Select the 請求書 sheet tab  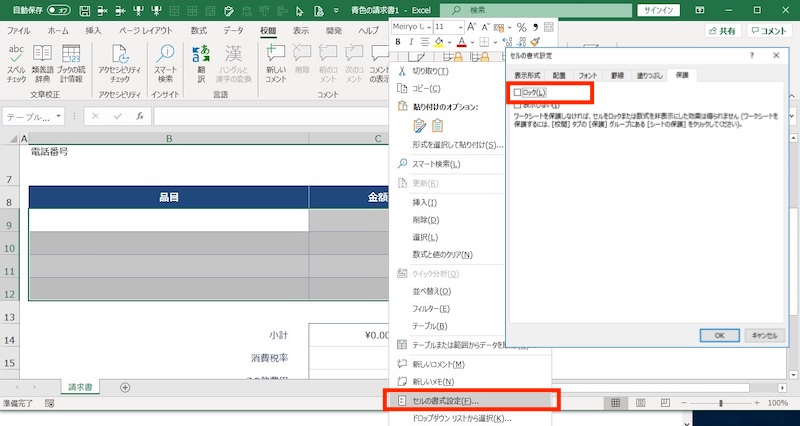point(80,387)
